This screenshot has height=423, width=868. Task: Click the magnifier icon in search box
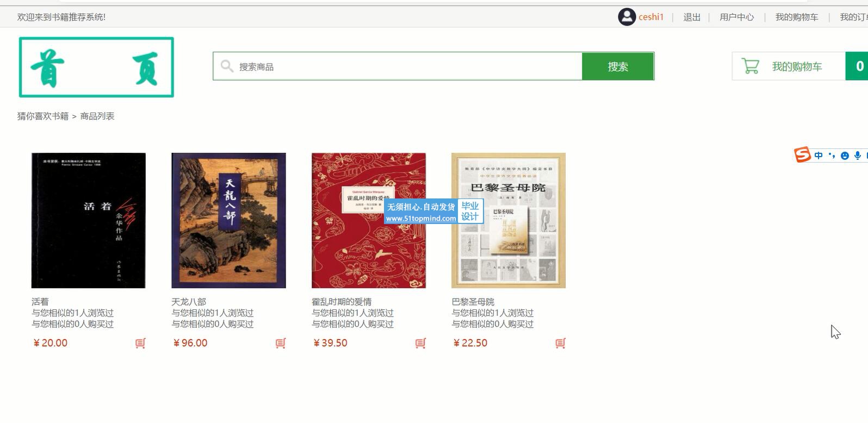pos(227,66)
